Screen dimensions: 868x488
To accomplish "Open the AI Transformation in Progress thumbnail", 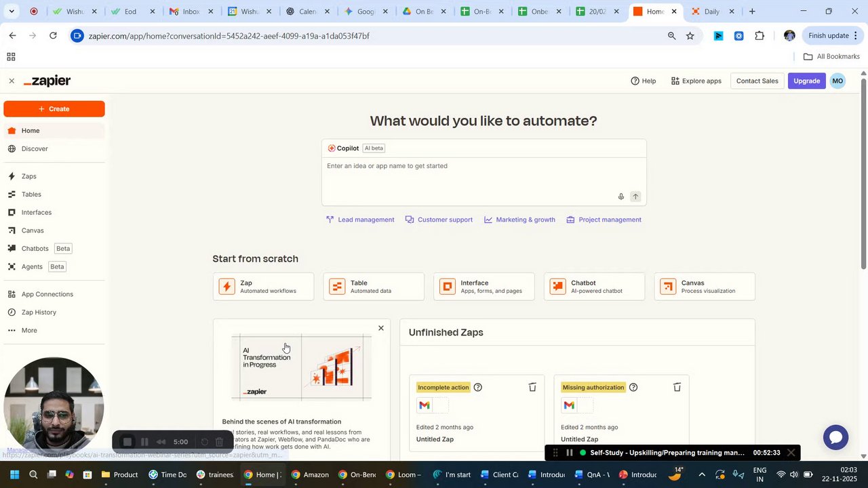I will tap(301, 367).
